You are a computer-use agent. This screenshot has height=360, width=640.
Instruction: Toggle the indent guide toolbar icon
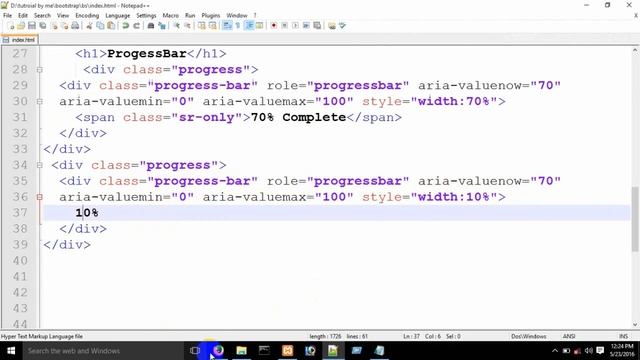coord(249,26)
